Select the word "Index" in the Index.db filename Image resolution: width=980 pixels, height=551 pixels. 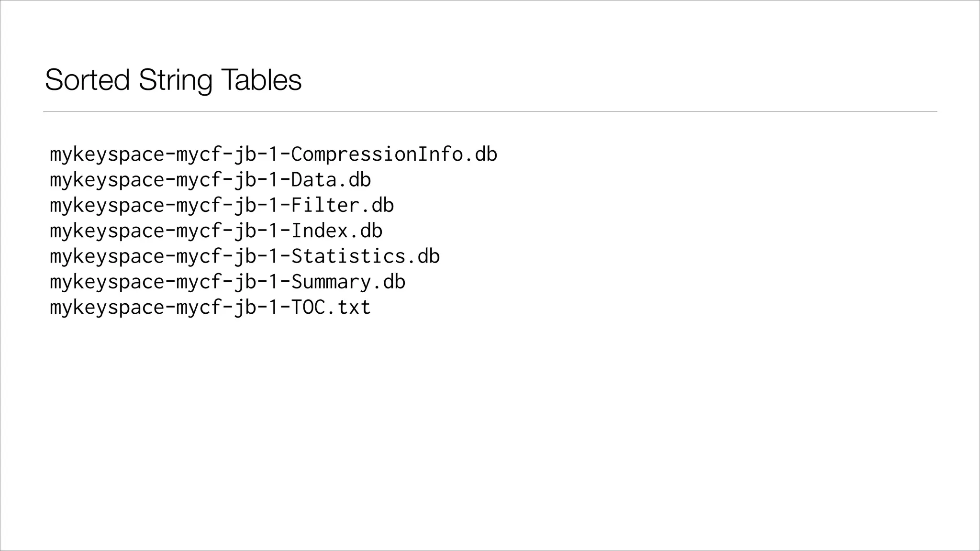pyautogui.click(x=320, y=231)
